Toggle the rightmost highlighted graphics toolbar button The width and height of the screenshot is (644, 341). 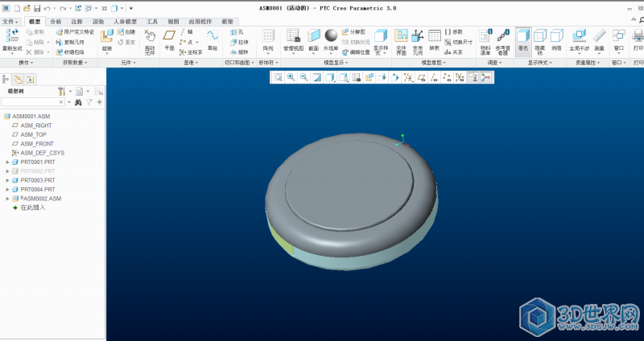click(486, 77)
